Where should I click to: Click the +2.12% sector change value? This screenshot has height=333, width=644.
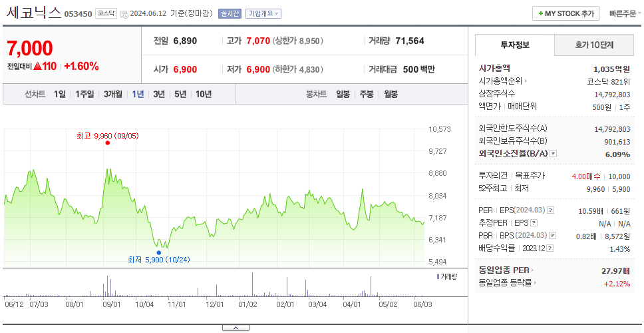[x=617, y=283]
